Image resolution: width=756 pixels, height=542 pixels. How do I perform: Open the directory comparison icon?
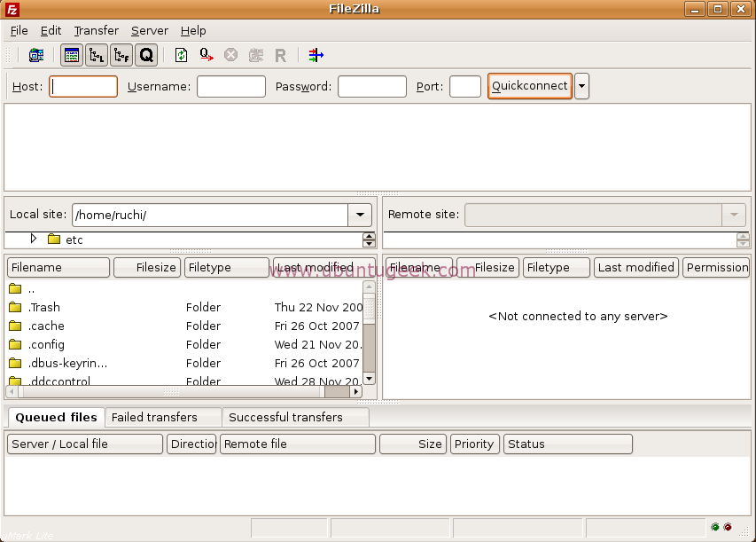pyautogui.click(x=316, y=56)
